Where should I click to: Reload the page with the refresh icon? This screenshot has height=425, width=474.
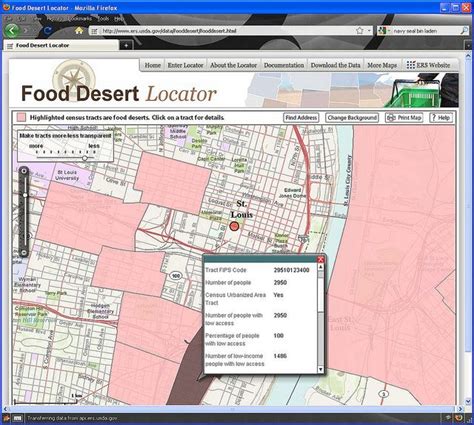point(48,31)
